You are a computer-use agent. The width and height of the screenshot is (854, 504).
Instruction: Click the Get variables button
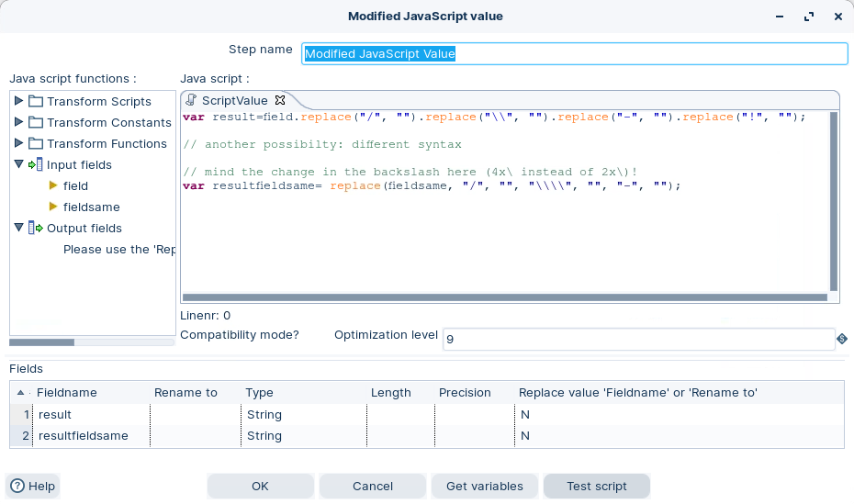[x=484, y=486]
